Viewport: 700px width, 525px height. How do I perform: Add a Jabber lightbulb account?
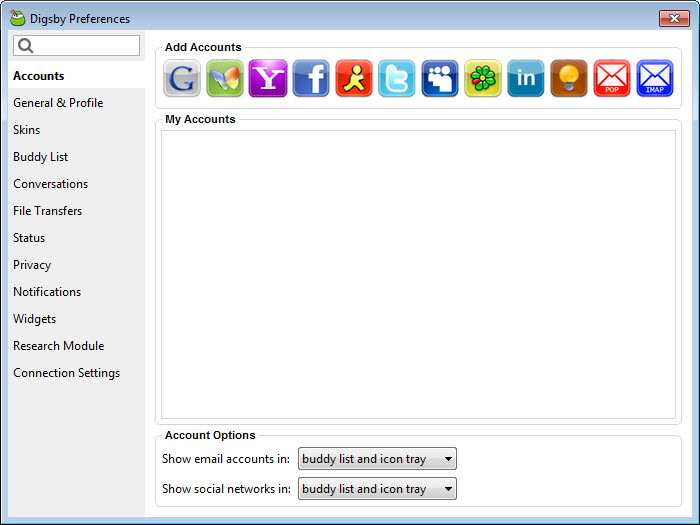(569, 79)
